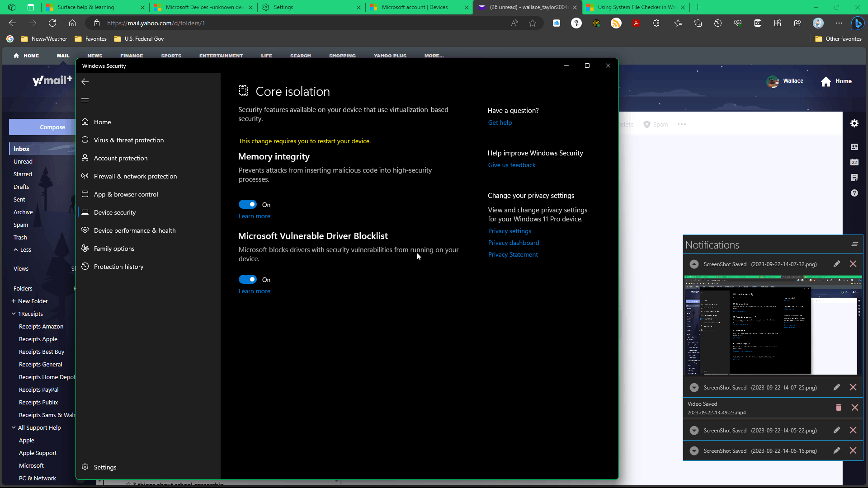
Task: Edit the 07-32 screenshot with pencil icon
Action: click(x=837, y=264)
